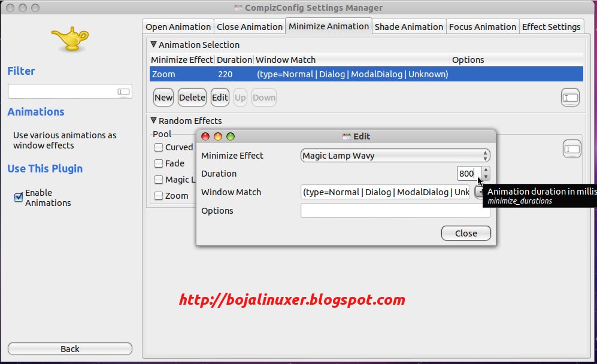Reset Random Effects pool to default icon
This screenshot has height=364, width=597.
coord(572,149)
